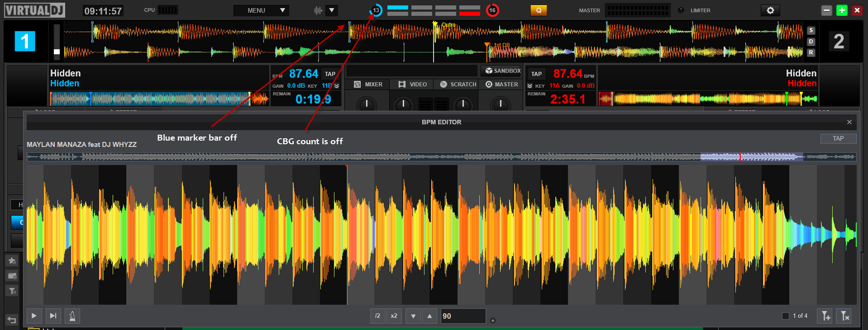Click the orange Q quantize button
Viewport: 868px width, 330px height.
pyautogui.click(x=539, y=10)
